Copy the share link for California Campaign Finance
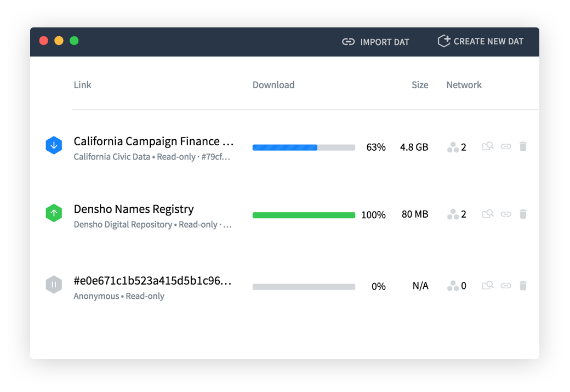570x392 pixels. (506, 146)
